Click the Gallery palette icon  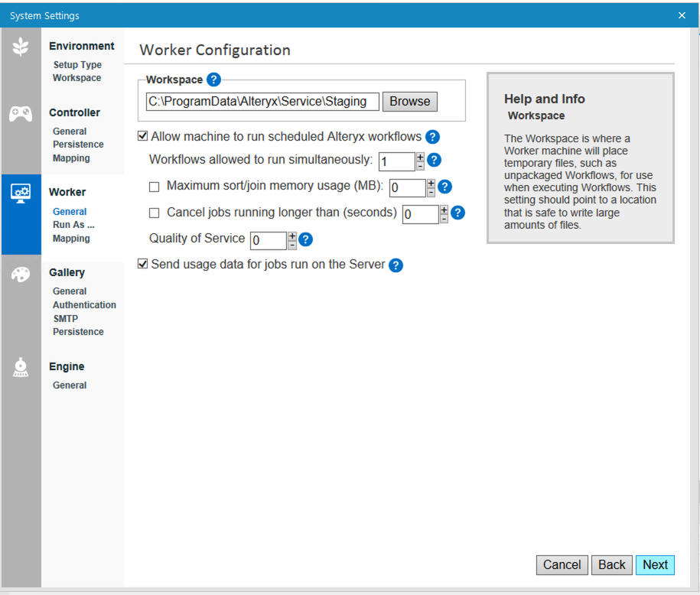(21, 274)
